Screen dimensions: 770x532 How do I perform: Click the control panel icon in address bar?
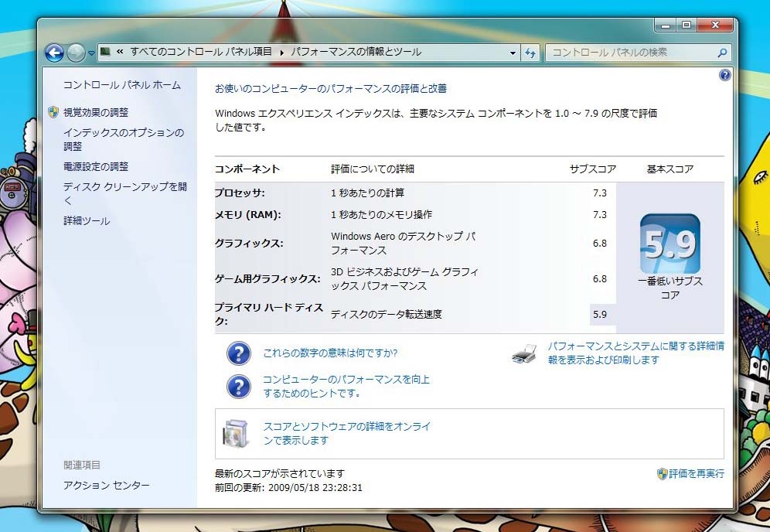[x=105, y=52]
